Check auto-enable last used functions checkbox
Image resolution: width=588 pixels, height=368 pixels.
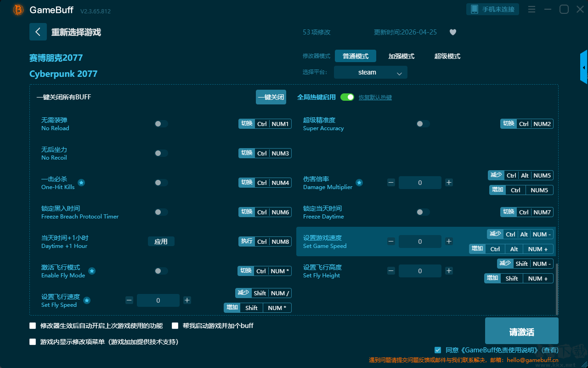pos(33,326)
